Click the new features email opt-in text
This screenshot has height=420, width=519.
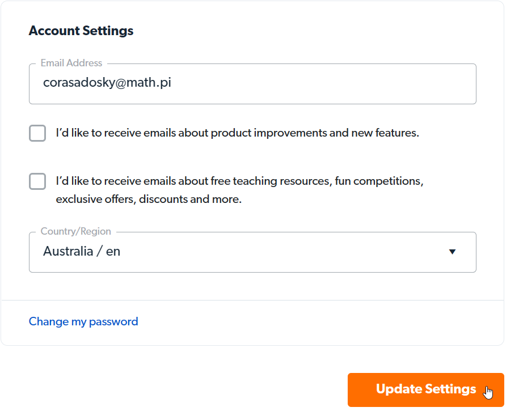coord(235,133)
